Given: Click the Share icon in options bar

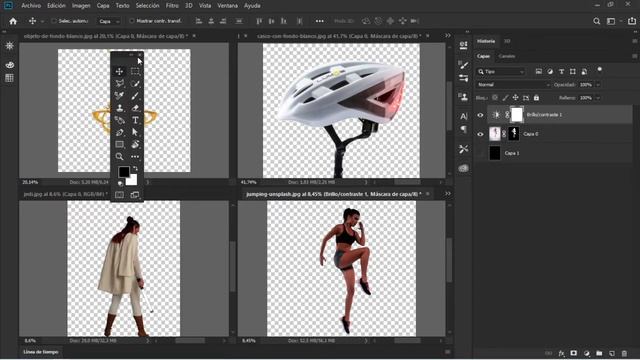Looking at the screenshot, I should 632,21.
